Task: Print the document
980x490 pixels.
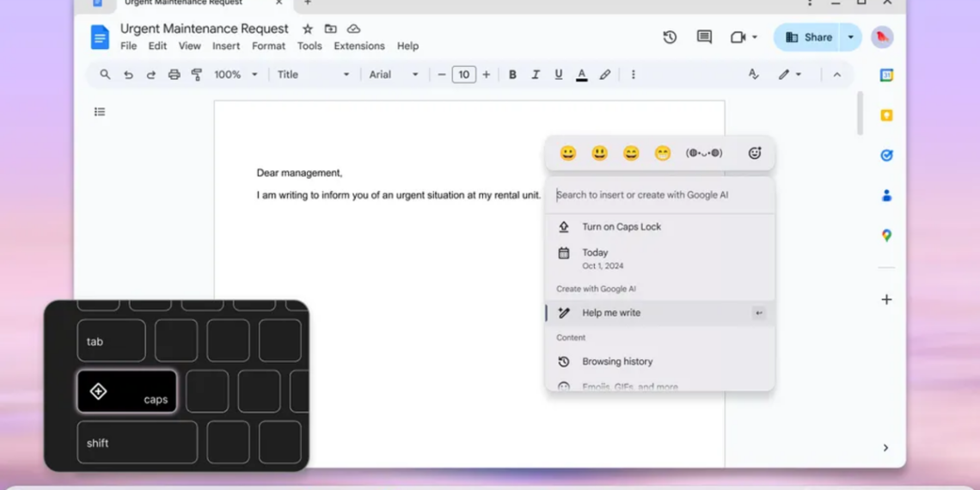Action: (x=175, y=75)
